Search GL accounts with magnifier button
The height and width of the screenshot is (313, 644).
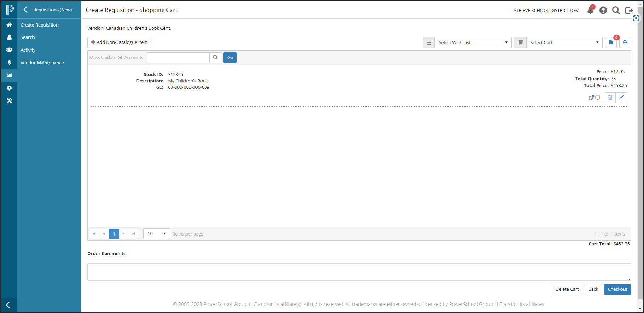(x=215, y=58)
